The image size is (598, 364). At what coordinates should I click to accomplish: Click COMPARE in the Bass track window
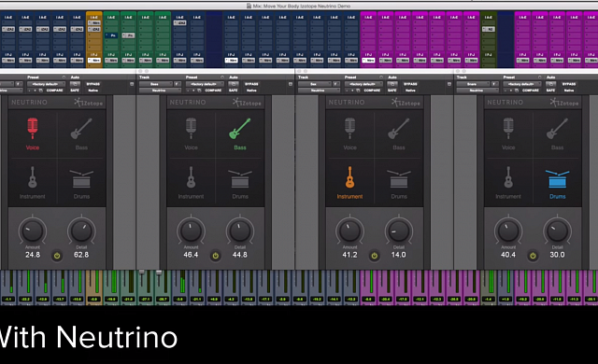(x=213, y=91)
